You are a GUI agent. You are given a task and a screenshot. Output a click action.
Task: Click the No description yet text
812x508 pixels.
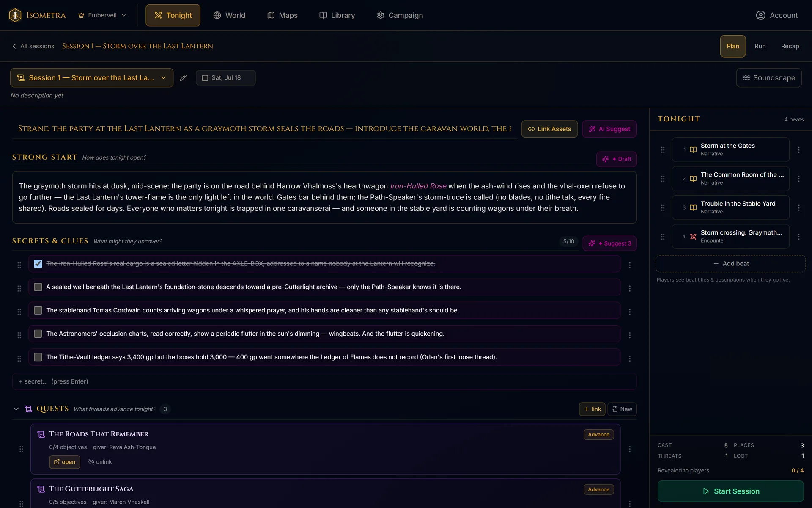coord(37,96)
